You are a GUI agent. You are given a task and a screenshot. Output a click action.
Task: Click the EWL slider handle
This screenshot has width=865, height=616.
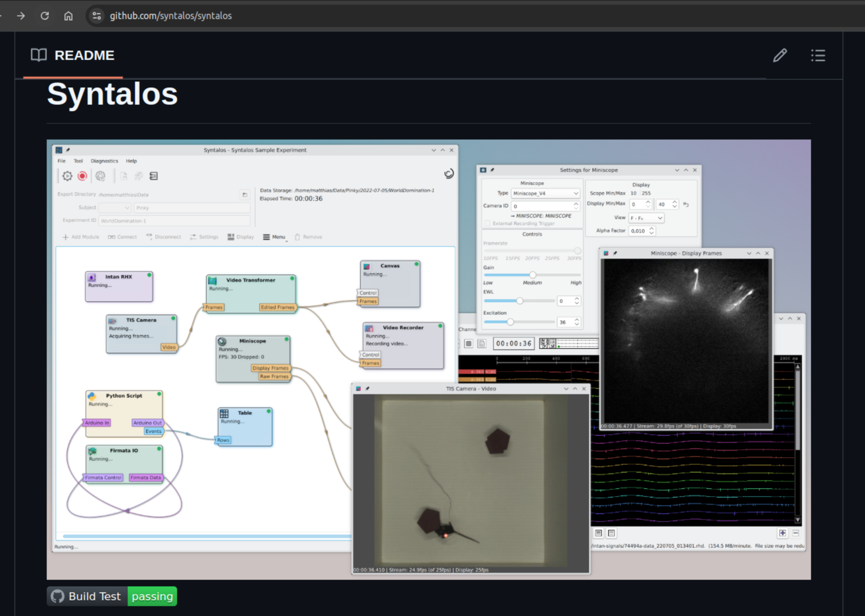pyautogui.click(x=520, y=301)
